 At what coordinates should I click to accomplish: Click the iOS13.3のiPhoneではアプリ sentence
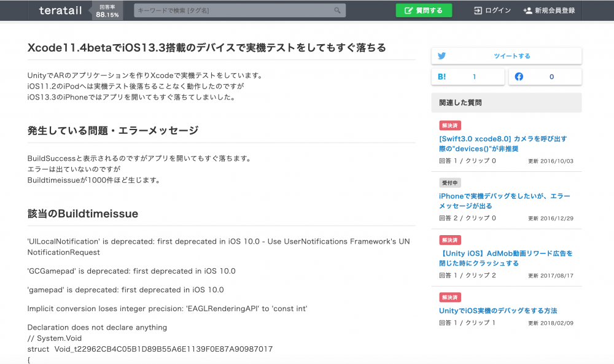131,98
